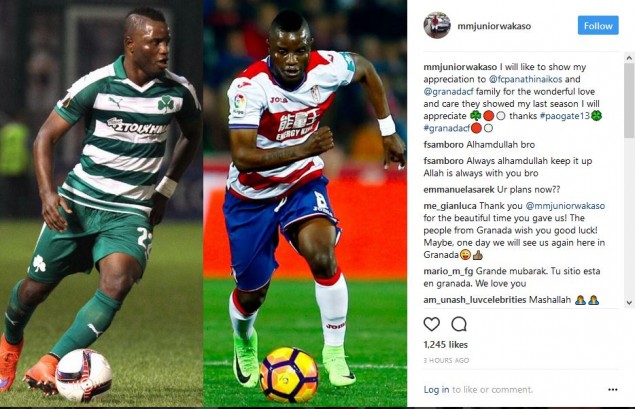
Task: View the 1,245 likes list
Action: click(445, 345)
